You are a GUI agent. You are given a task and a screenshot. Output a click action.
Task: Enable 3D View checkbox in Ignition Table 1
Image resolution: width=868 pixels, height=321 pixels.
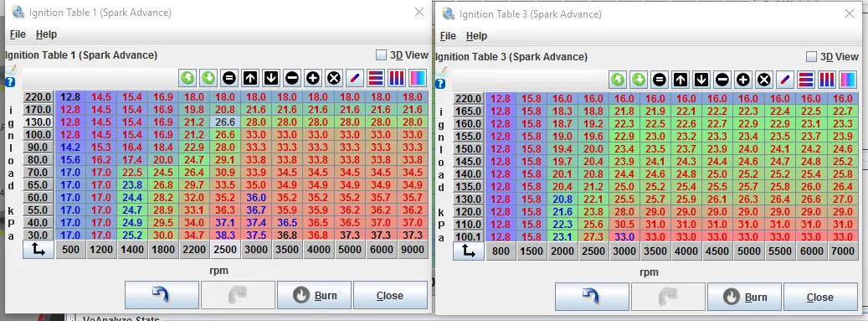381,54
